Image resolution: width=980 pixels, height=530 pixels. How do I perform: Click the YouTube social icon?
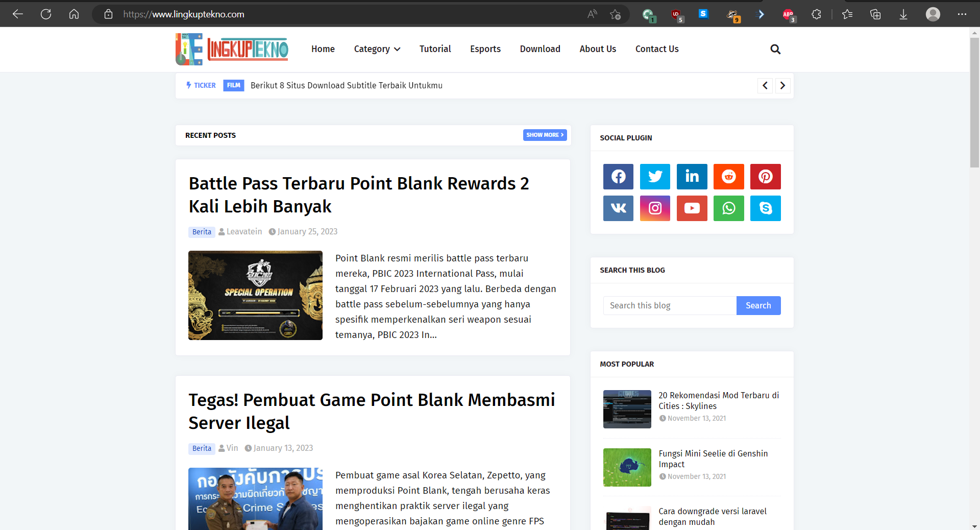pyautogui.click(x=692, y=208)
